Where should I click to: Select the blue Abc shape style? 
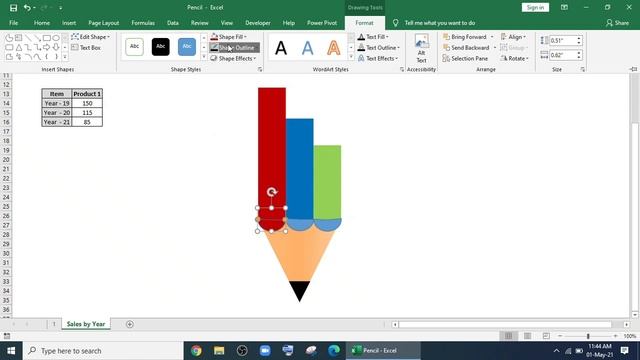187,47
